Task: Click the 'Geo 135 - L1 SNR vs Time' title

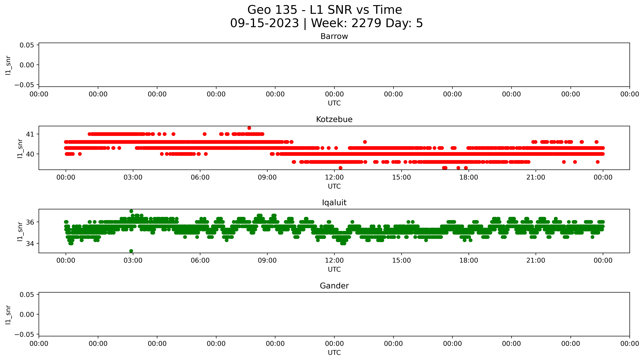Action: 325,10
